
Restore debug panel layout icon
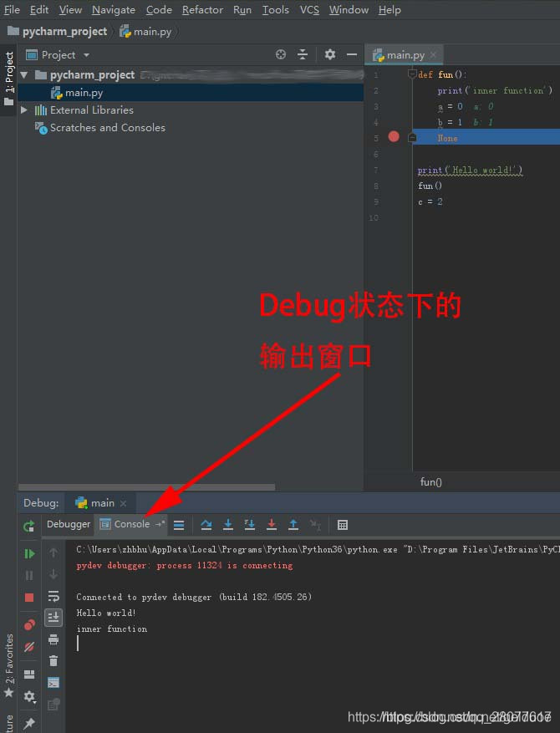[29, 674]
